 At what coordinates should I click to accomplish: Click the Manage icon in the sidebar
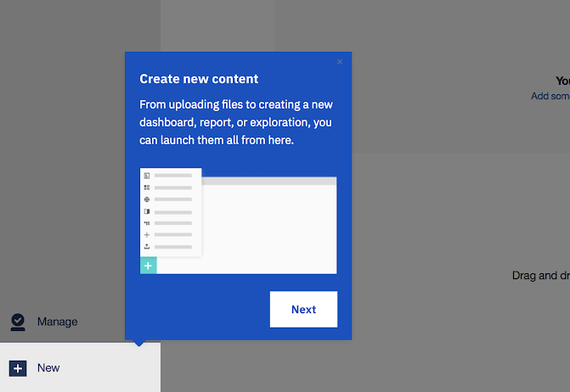pos(18,322)
